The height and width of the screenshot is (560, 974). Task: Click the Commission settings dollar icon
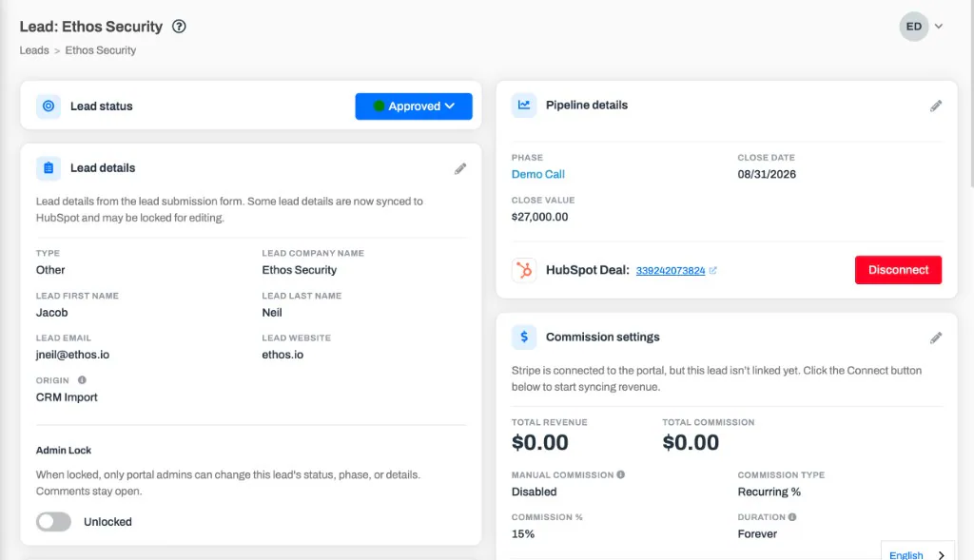click(x=524, y=338)
